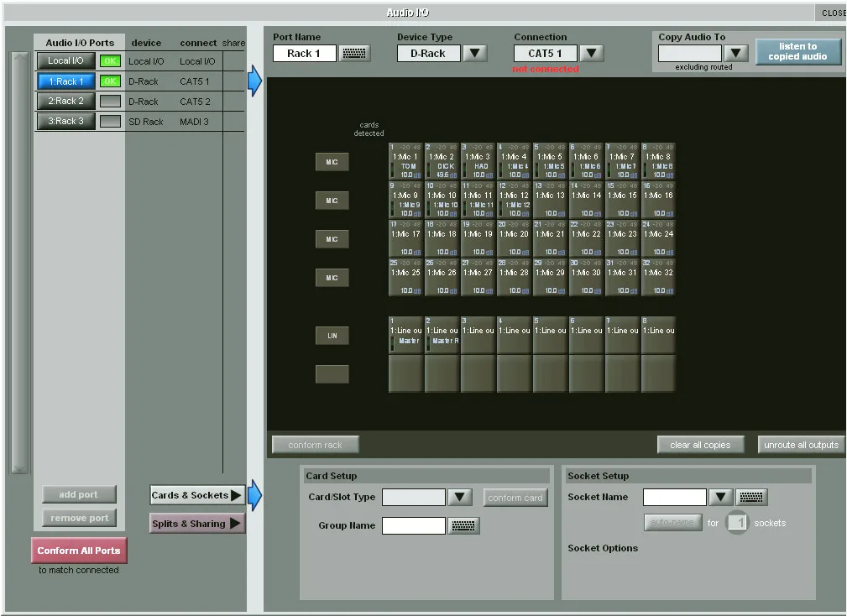Select the 1:Mic 3 socket
Image resolution: width=847 pixels, height=616 pixels.
(478, 161)
